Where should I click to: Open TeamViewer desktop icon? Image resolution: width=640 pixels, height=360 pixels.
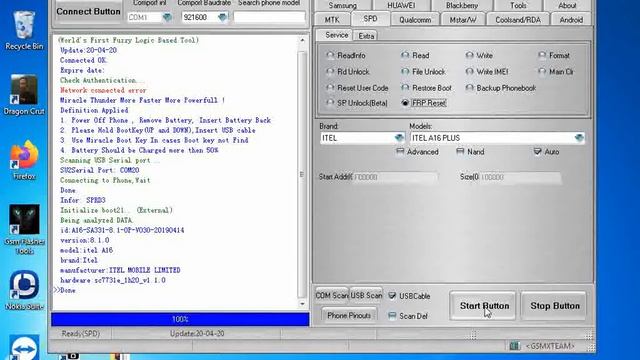tap(24, 347)
